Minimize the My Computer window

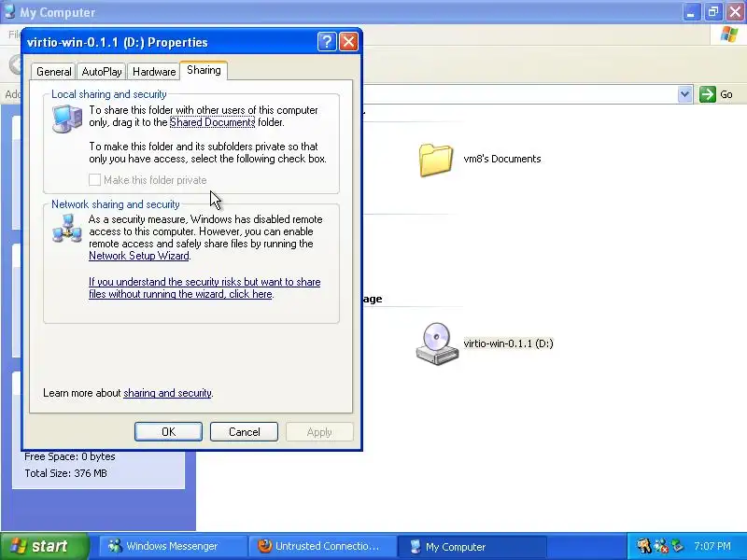[691, 12]
